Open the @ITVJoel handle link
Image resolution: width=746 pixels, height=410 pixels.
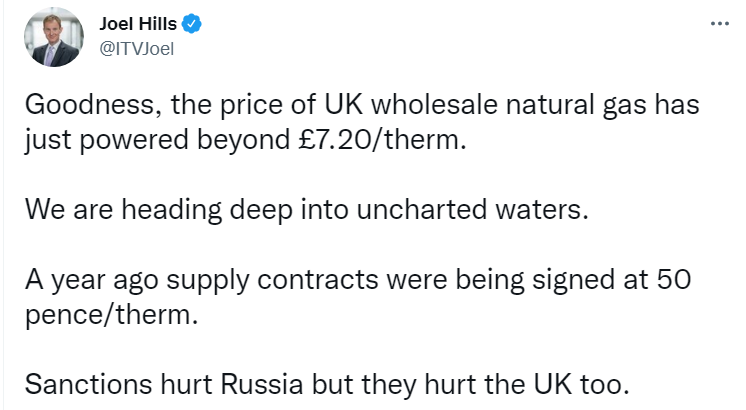tap(138, 48)
